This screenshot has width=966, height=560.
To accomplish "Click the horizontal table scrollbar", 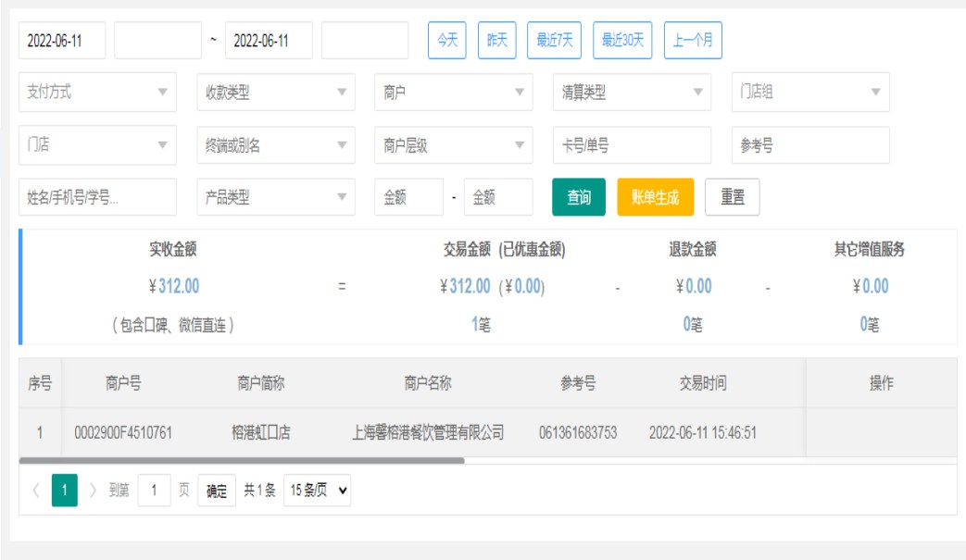I will (241, 460).
